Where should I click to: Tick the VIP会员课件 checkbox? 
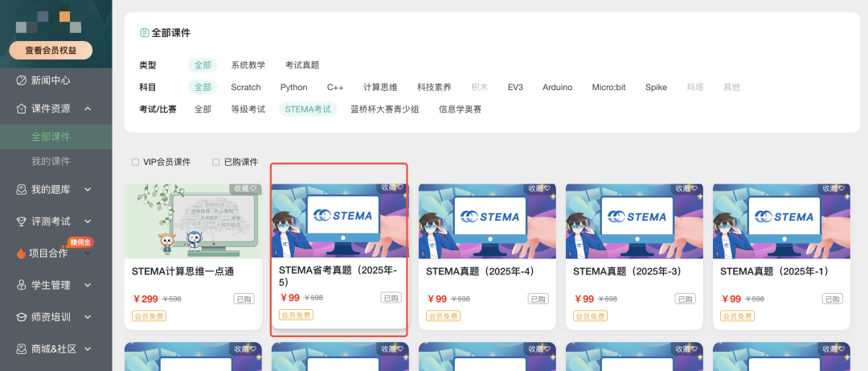coord(135,163)
